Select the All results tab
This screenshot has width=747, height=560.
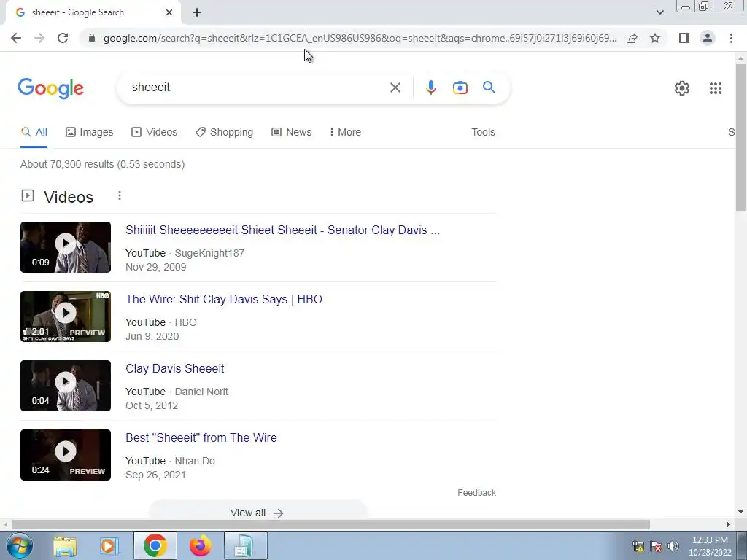coord(34,133)
